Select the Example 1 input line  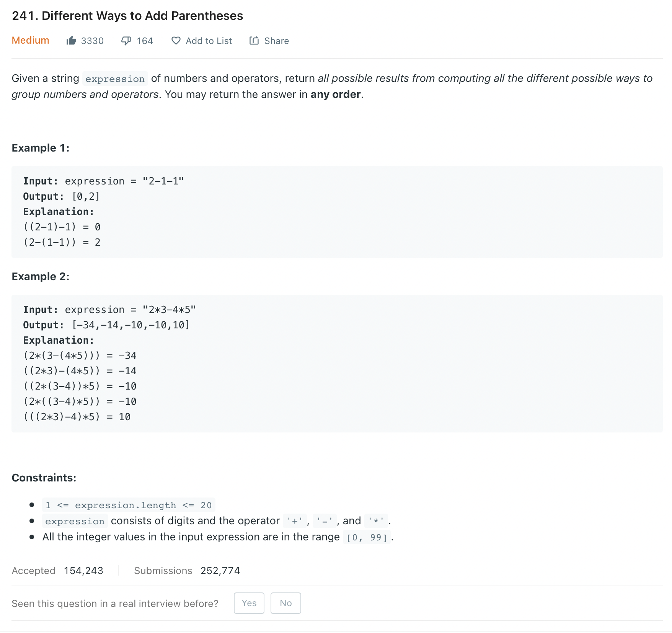click(104, 181)
